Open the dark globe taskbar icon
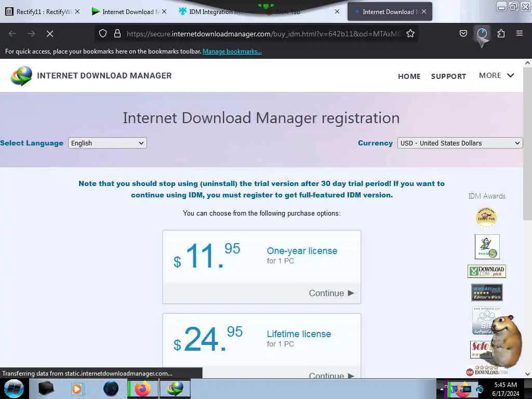This screenshot has width=532, height=399. (x=111, y=389)
